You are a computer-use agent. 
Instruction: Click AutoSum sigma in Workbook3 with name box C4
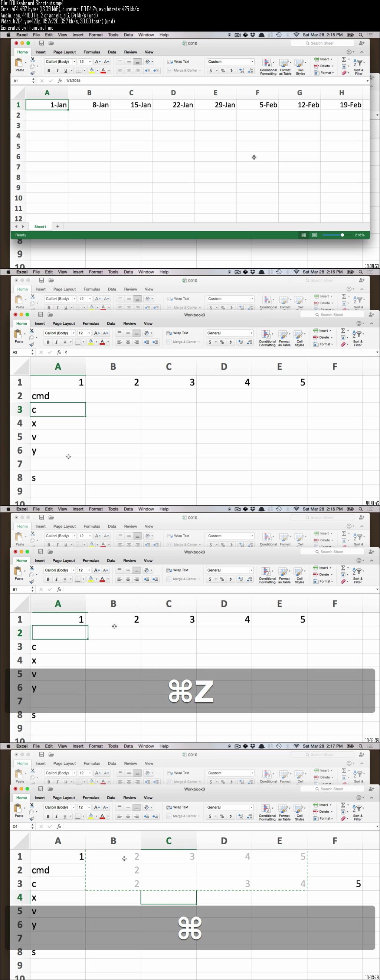coord(343,804)
